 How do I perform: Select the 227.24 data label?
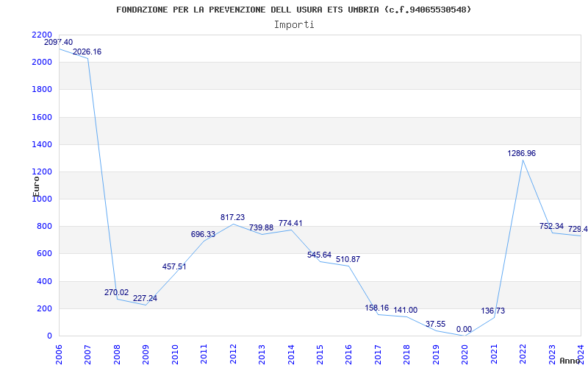click(145, 299)
